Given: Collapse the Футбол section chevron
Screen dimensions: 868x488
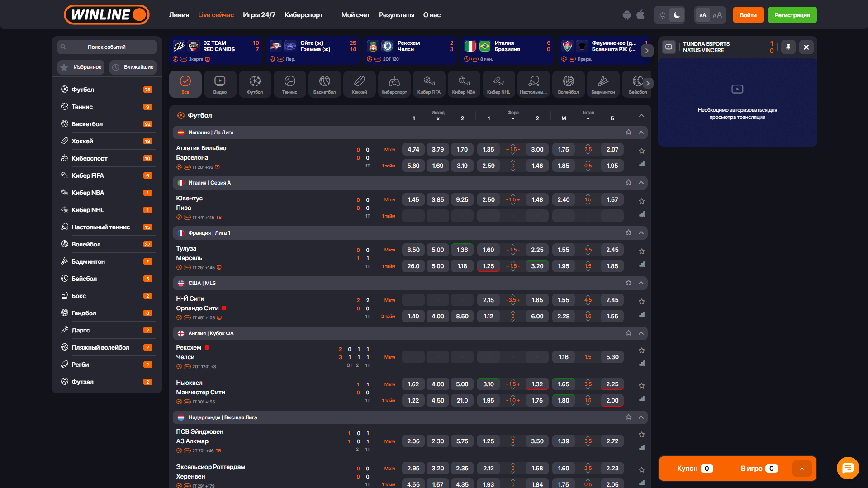Looking at the screenshot, I should tap(641, 116).
